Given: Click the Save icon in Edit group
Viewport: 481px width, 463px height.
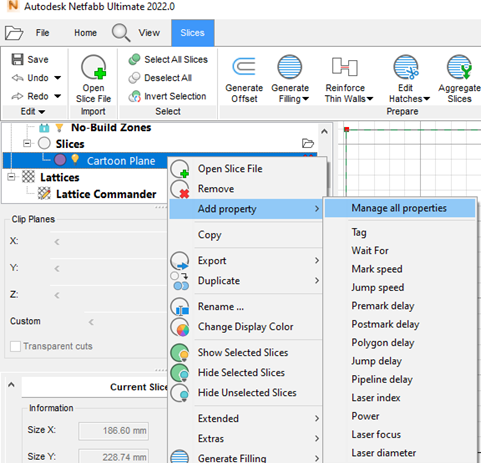Looking at the screenshot, I should coord(17,59).
